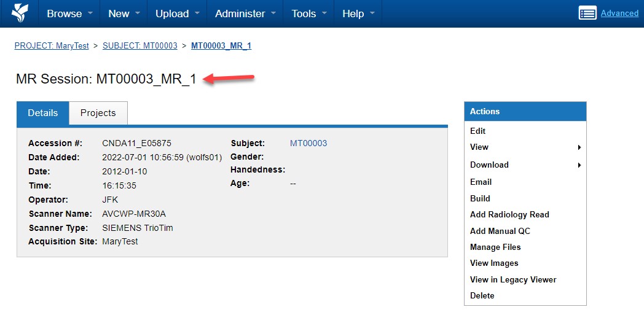Expand the View submenu arrow
Image resolution: width=644 pixels, height=315 pixels.
[x=579, y=147]
